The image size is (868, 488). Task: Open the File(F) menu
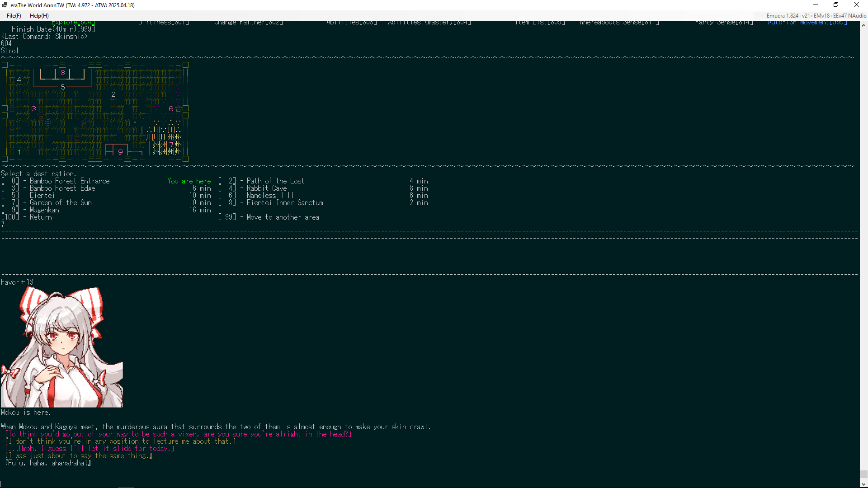pyautogui.click(x=14, y=16)
